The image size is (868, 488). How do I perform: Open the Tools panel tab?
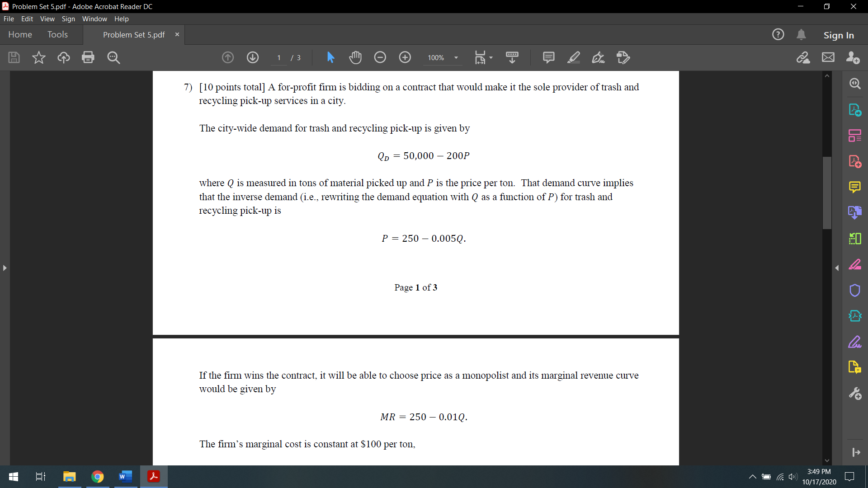pyautogui.click(x=58, y=34)
